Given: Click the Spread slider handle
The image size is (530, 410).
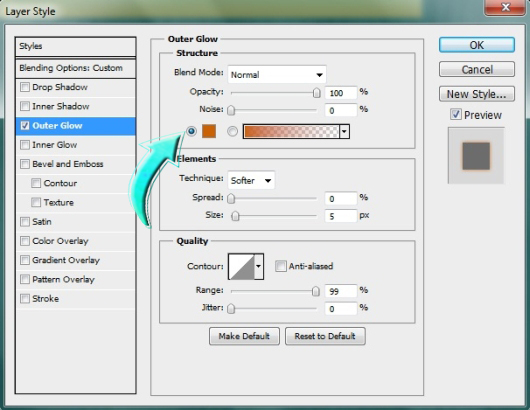Looking at the screenshot, I should click(x=231, y=198).
